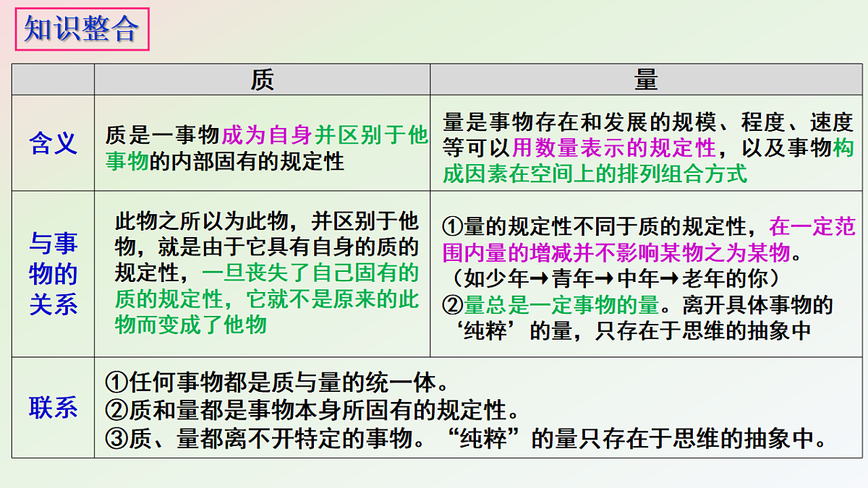Select the 质 column header
This screenshot has width=868, height=488.
coord(262,80)
